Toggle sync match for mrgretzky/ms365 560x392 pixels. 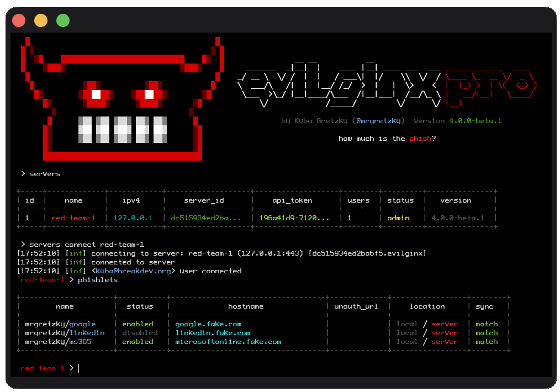click(487, 341)
